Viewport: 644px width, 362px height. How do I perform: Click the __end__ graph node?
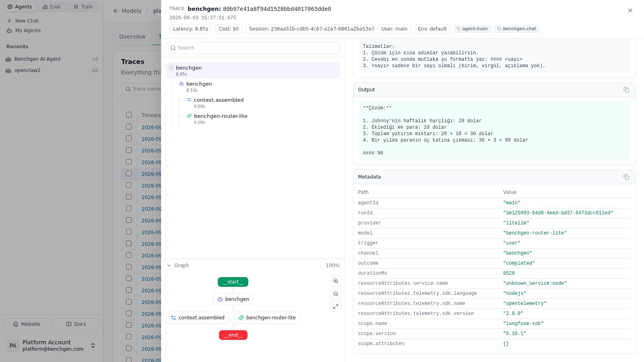[233, 335]
